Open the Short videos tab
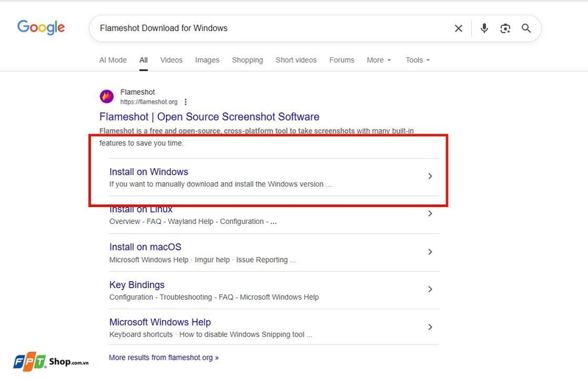Viewport: 588px width, 379px height. tap(296, 60)
